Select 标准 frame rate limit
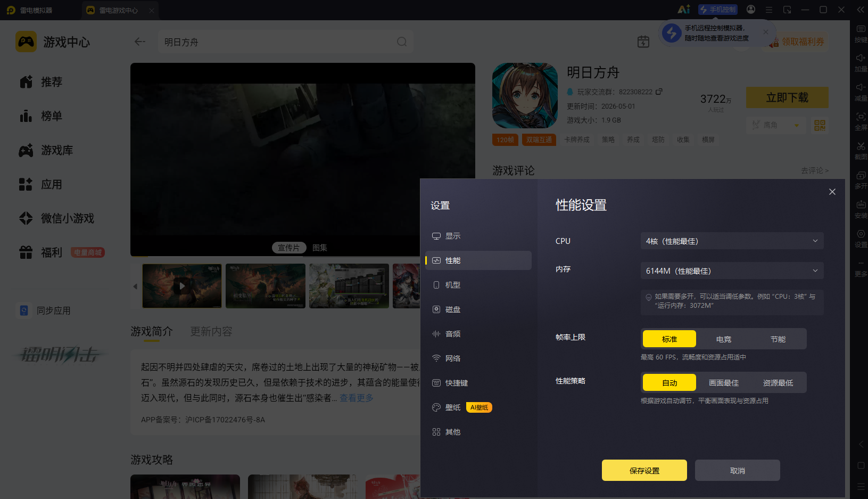Image resolution: width=868 pixels, height=499 pixels. coord(669,339)
